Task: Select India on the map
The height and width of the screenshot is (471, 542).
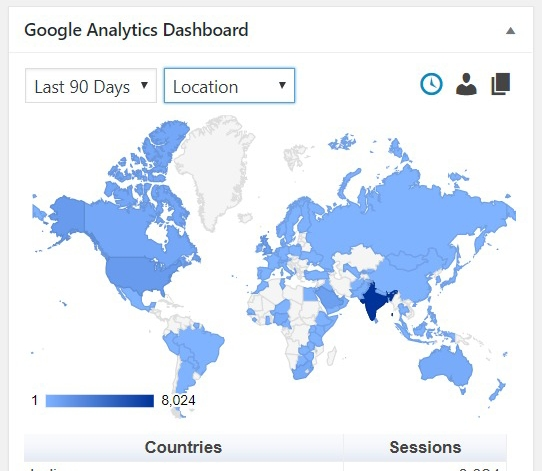Action: tap(375, 301)
